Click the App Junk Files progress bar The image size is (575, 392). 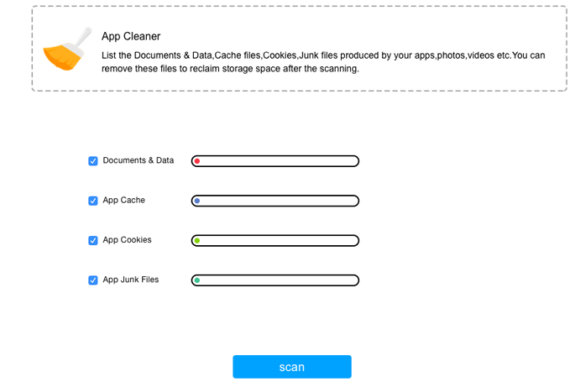click(275, 280)
